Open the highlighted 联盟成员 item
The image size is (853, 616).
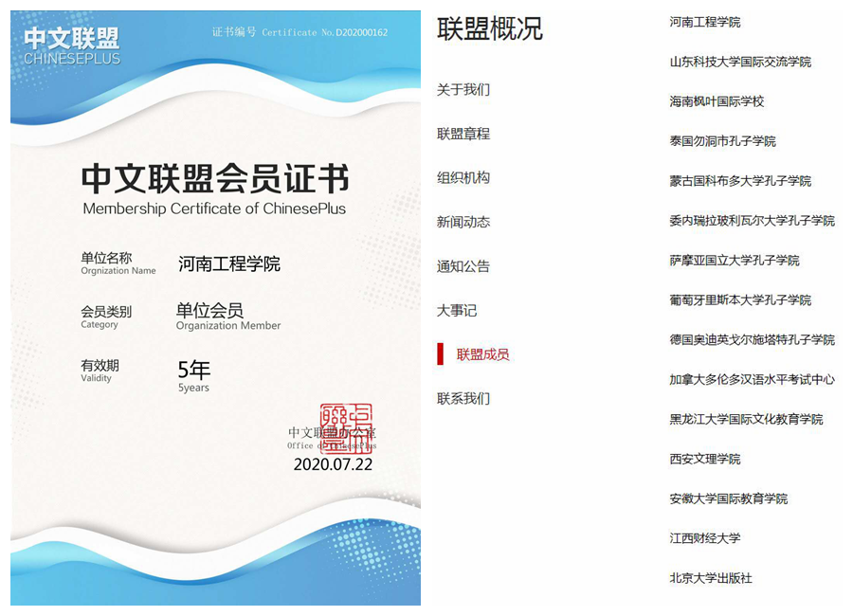tap(482, 354)
